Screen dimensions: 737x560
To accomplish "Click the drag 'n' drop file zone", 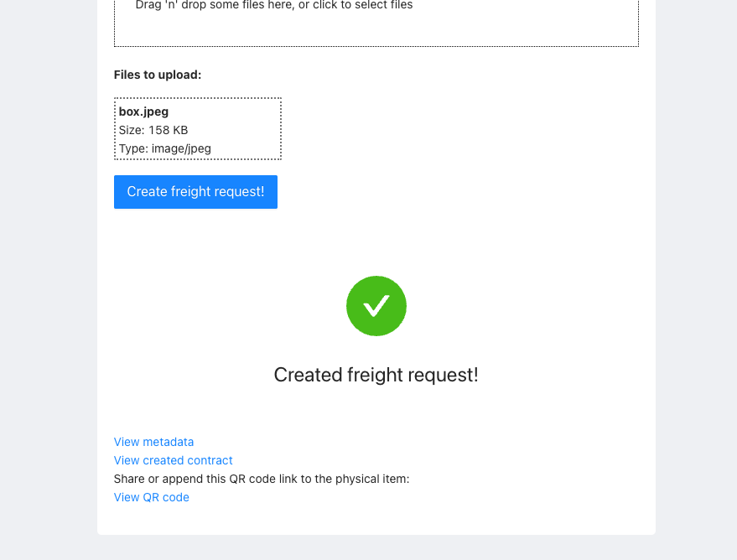I will click(x=376, y=21).
